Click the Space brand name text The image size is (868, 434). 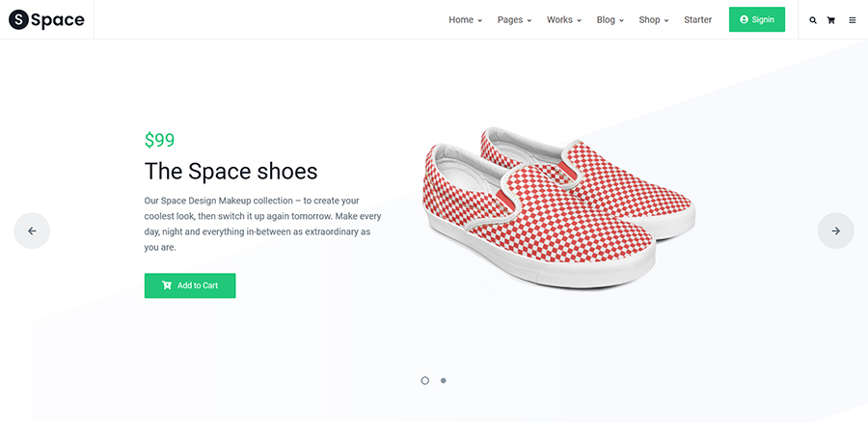[x=57, y=19]
